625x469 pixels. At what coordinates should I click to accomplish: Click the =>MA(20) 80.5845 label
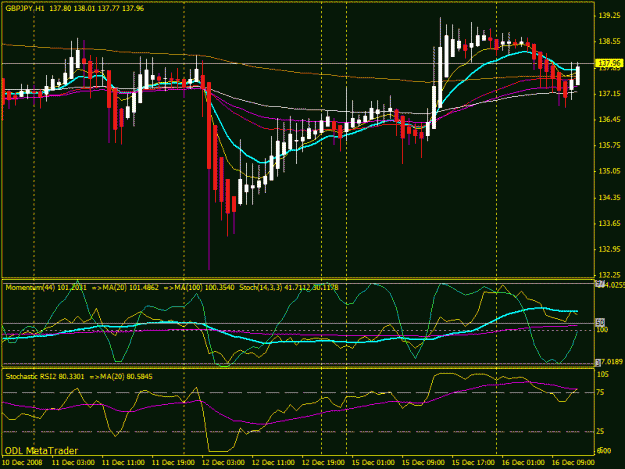click(121, 377)
